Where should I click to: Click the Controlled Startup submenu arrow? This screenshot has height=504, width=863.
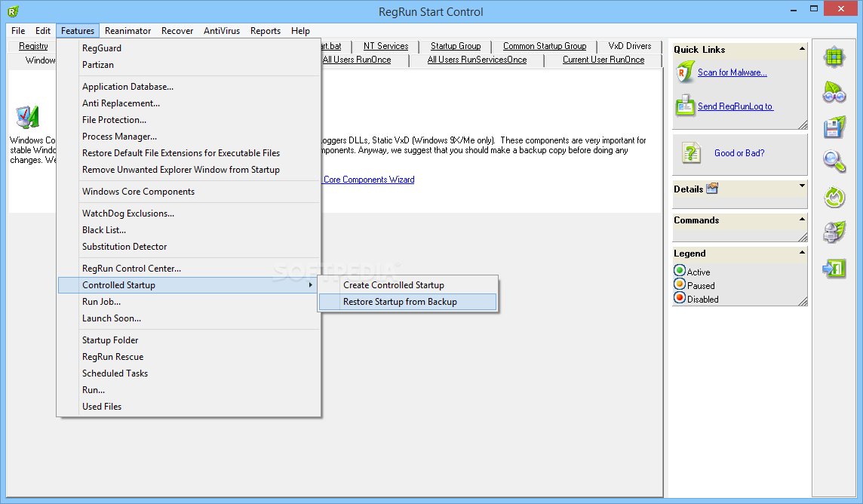(310, 285)
